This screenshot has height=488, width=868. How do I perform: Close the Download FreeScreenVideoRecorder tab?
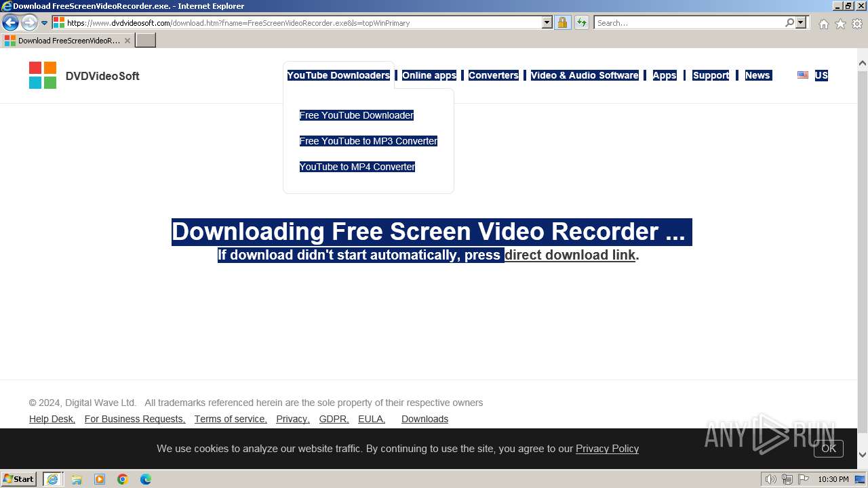[x=127, y=41]
